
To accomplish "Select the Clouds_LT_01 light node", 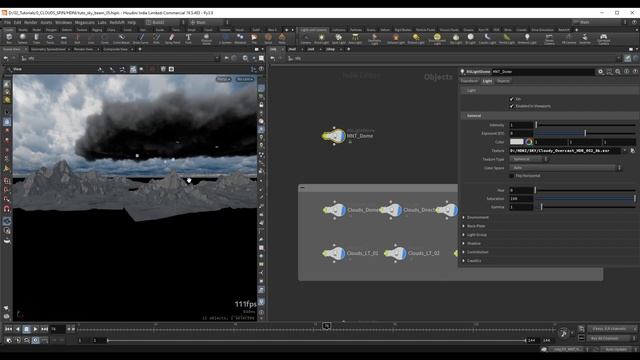I will (x=334, y=253).
